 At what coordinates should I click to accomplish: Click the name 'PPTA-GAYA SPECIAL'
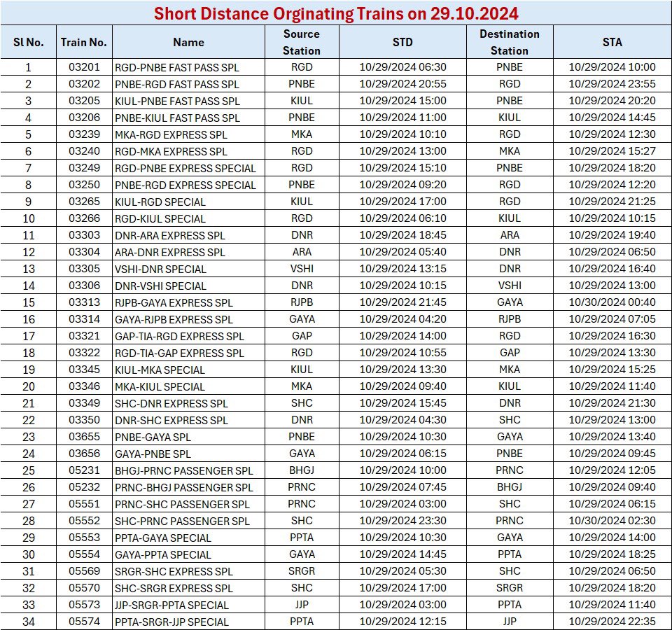(x=163, y=538)
